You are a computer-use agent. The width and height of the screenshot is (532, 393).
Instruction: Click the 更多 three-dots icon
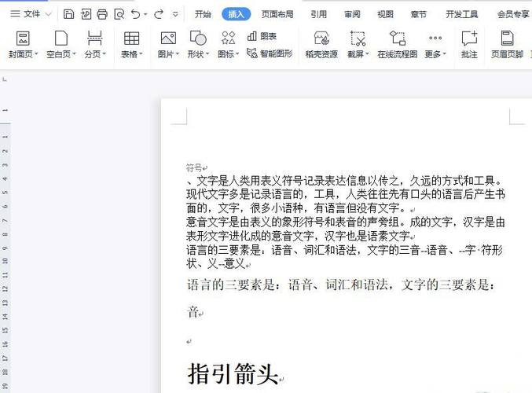[435, 38]
